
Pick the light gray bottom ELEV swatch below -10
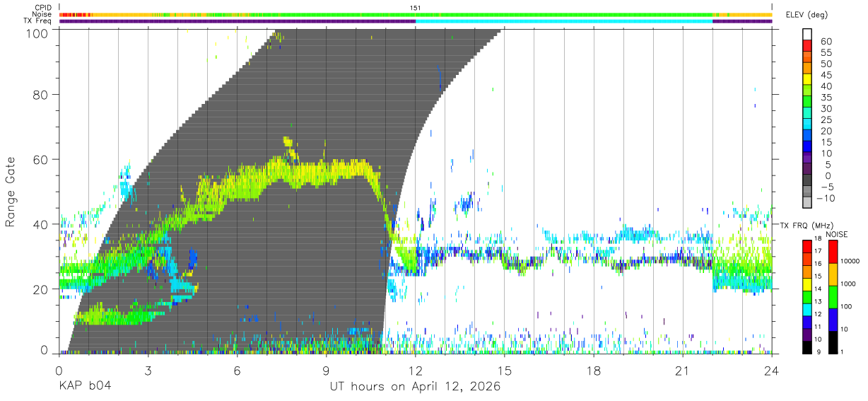click(x=807, y=203)
